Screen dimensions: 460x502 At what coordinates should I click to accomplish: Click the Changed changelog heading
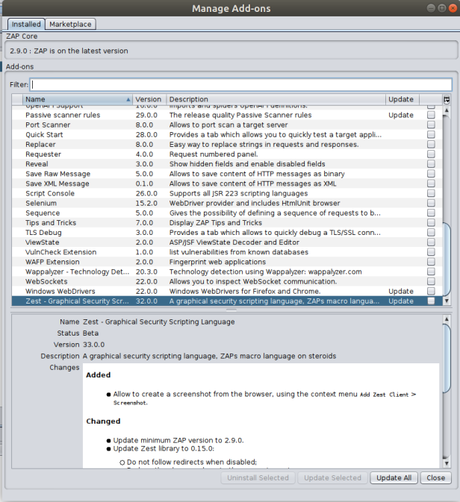[103, 421]
